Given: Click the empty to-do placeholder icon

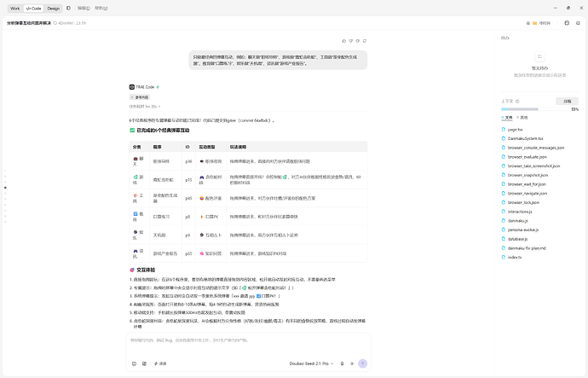Looking at the screenshot, I should [539, 56].
